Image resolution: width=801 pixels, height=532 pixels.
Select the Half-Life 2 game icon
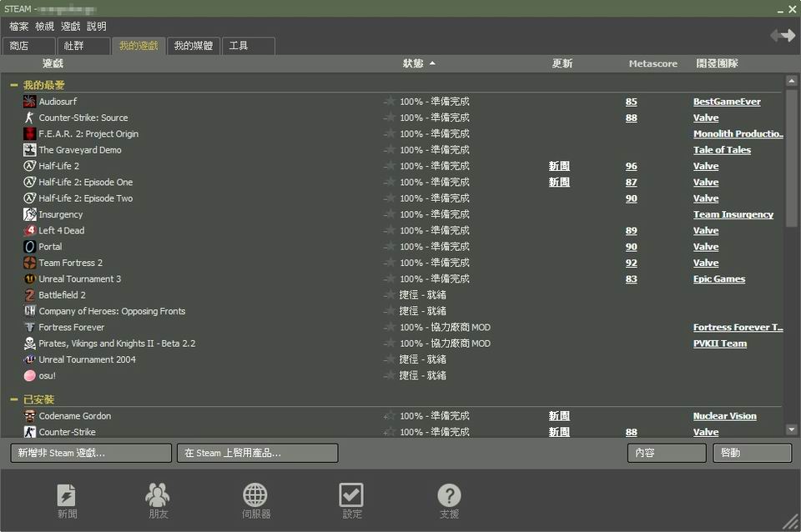click(29, 166)
